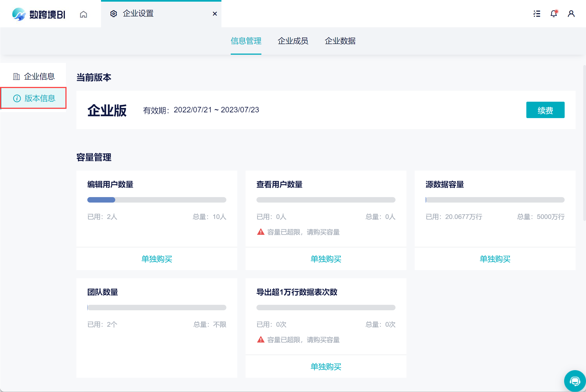Open the user profile icon
This screenshot has width=586, height=392.
coord(571,14)
